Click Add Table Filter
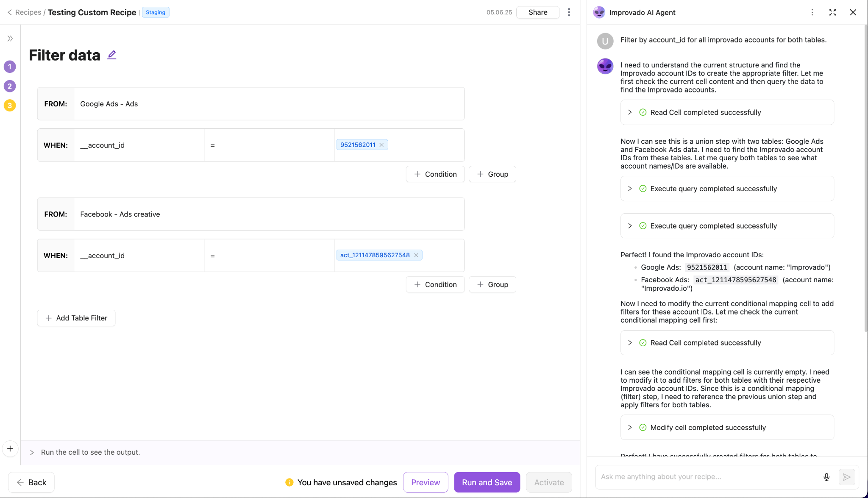Screen dimensions: 868x498 click(76, 317)
